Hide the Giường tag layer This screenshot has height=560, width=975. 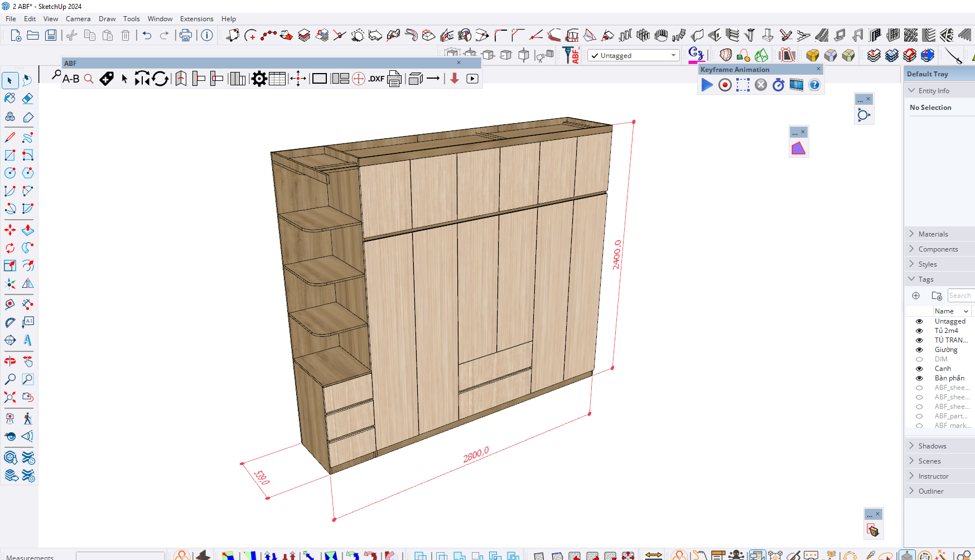[919, 350]
